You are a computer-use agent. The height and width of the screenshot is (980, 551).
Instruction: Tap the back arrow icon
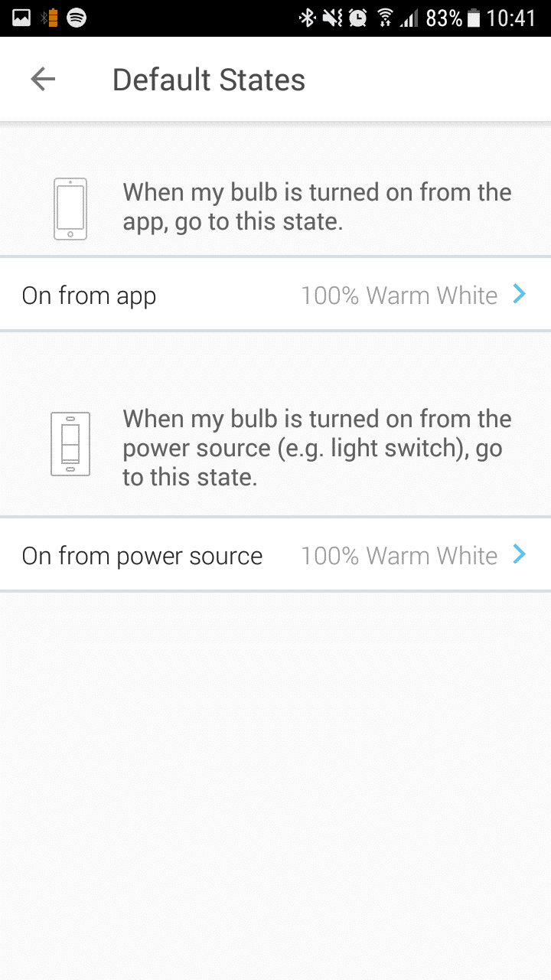[43, 80]
